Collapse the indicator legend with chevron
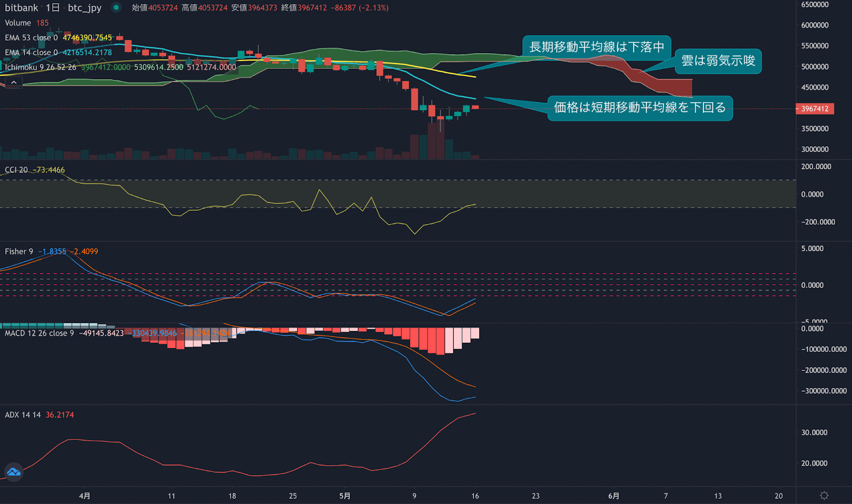The width and height of the screenshot is (852, 504). 14,82
